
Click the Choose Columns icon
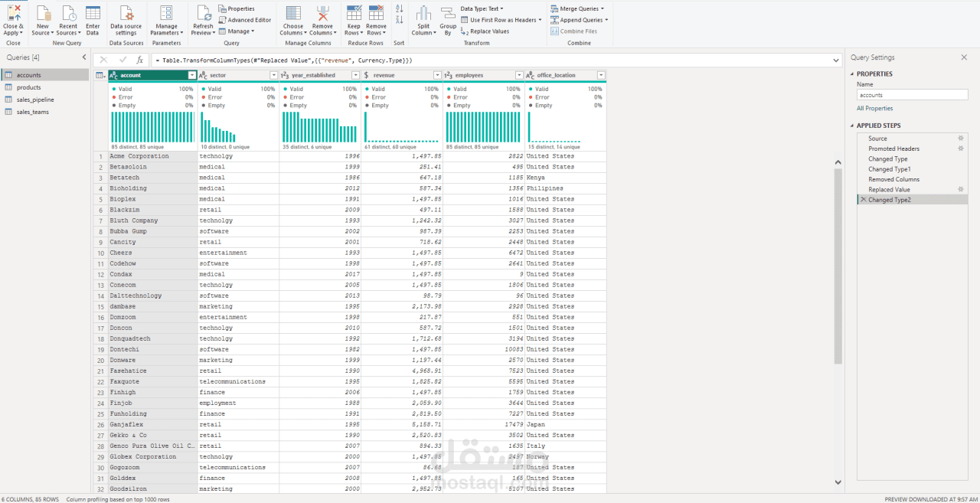pyautogui.click(x=293, y=13)
